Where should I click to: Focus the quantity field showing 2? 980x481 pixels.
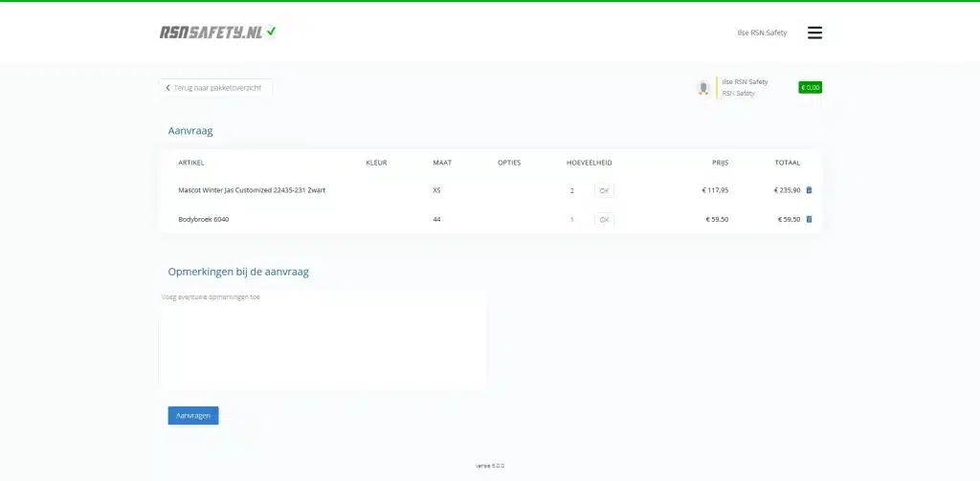tap(572, 190)
